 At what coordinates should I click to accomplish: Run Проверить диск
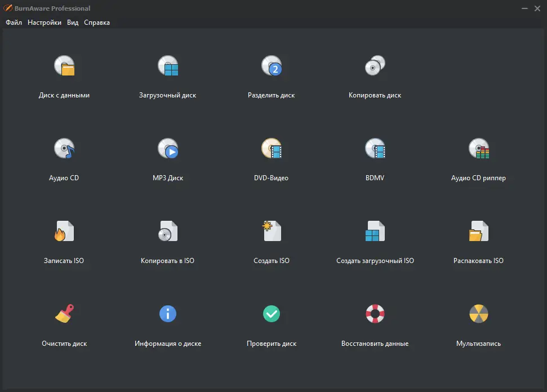pyautogui.click(x=272, y=324)
